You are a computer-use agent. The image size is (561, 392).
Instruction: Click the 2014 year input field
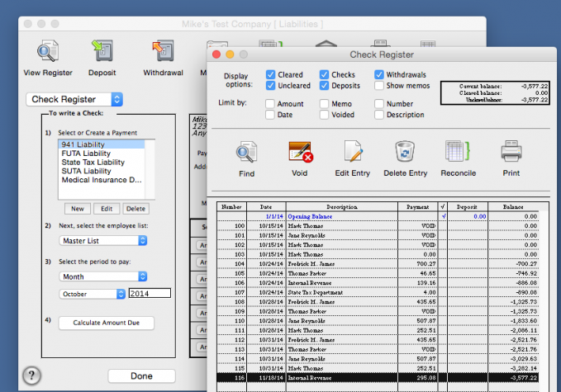pos(149,293)
